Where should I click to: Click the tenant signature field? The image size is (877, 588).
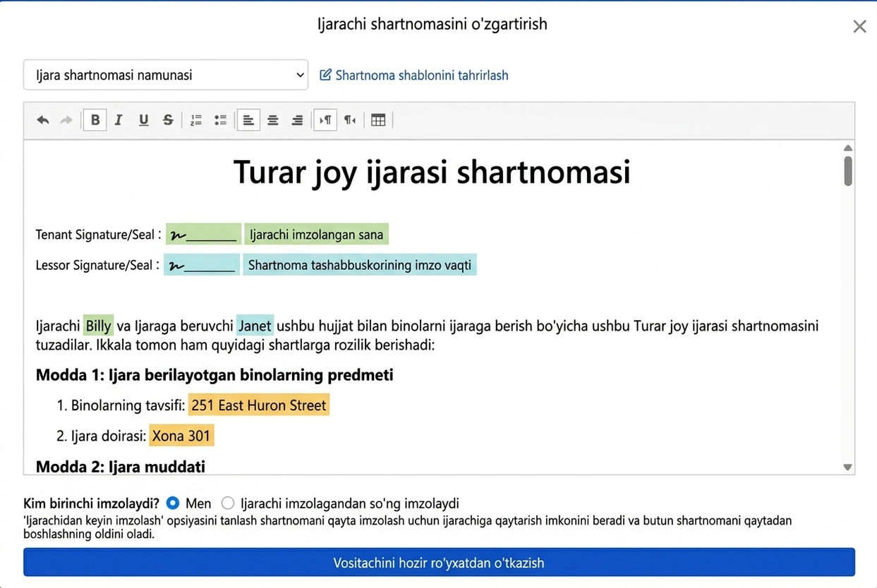pyautogui.click(x=204, y=234)
